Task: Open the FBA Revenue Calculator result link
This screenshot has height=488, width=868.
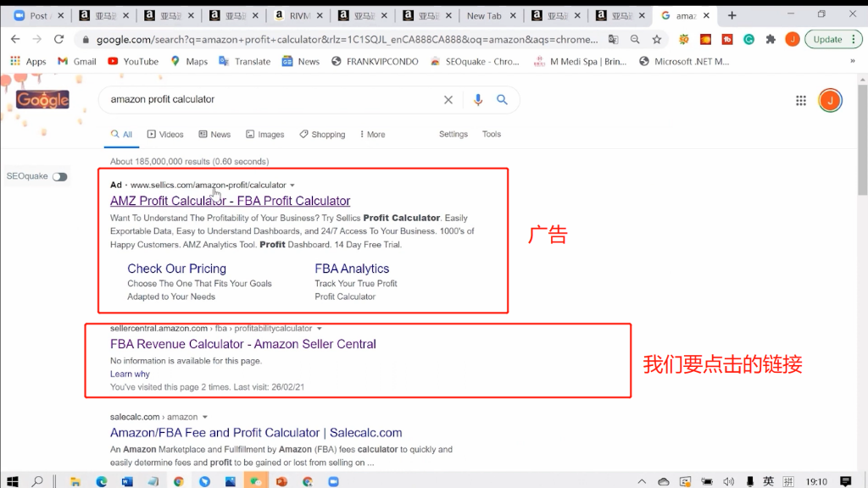Action: [242, 344]
